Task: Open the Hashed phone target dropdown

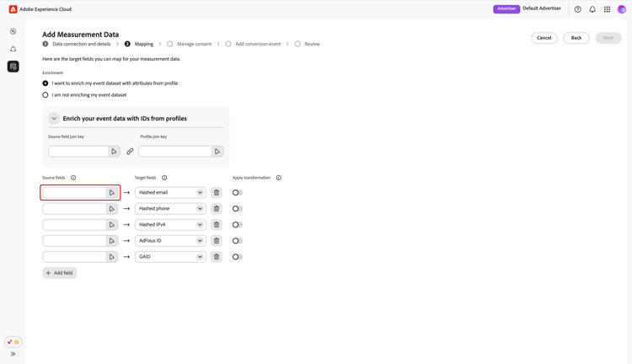Action: pos(170,209)
